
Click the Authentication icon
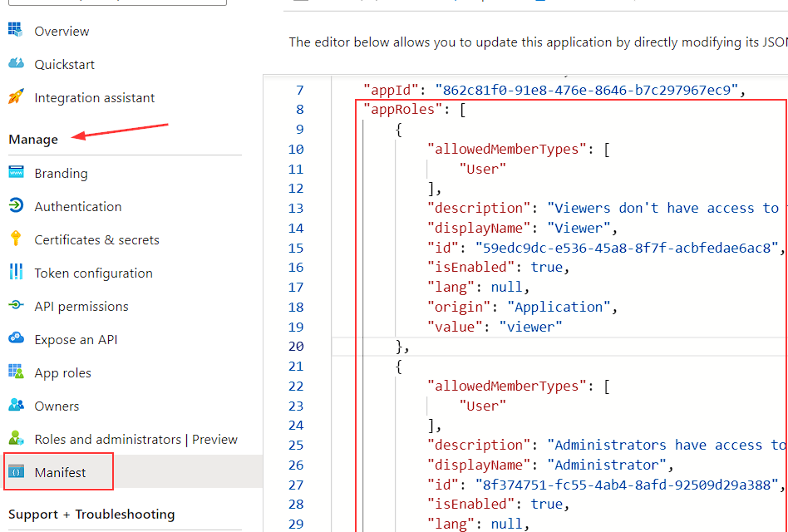tap(16, 206)
